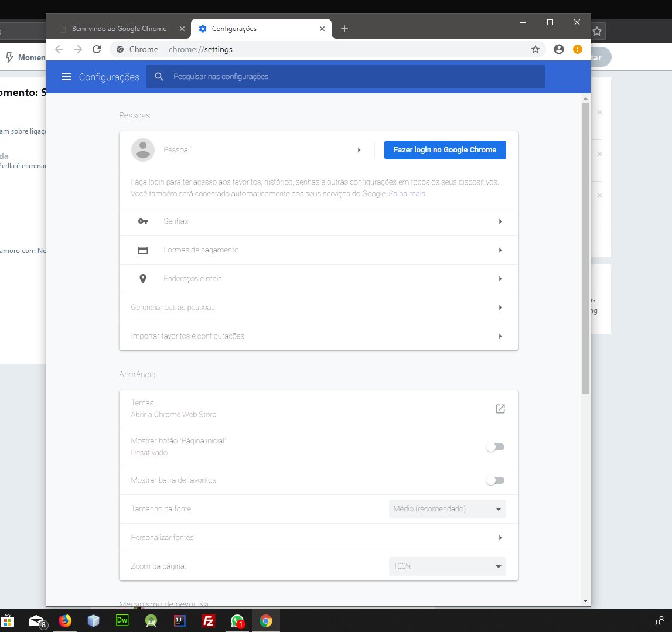Click the location pin icon for Endereços

[143, 279]
